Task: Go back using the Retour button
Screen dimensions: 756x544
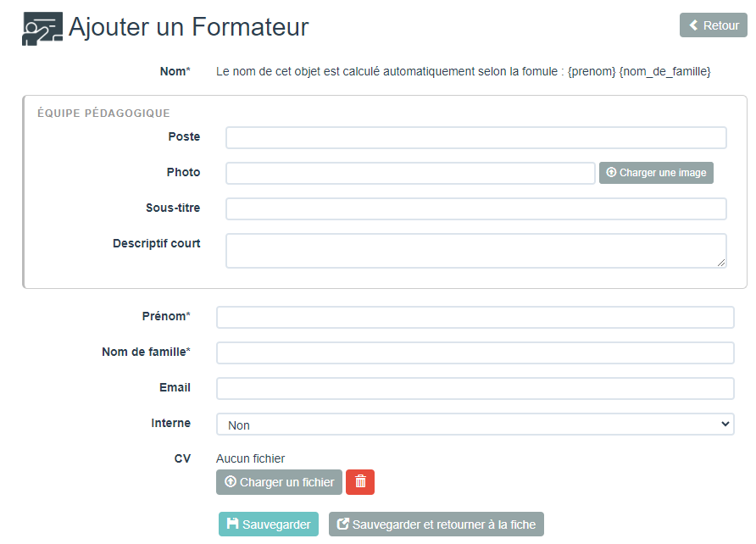Action: point(713,25)
